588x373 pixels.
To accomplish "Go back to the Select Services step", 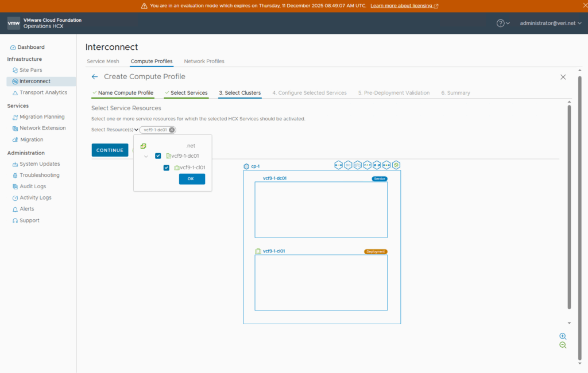I will [188, 93].
